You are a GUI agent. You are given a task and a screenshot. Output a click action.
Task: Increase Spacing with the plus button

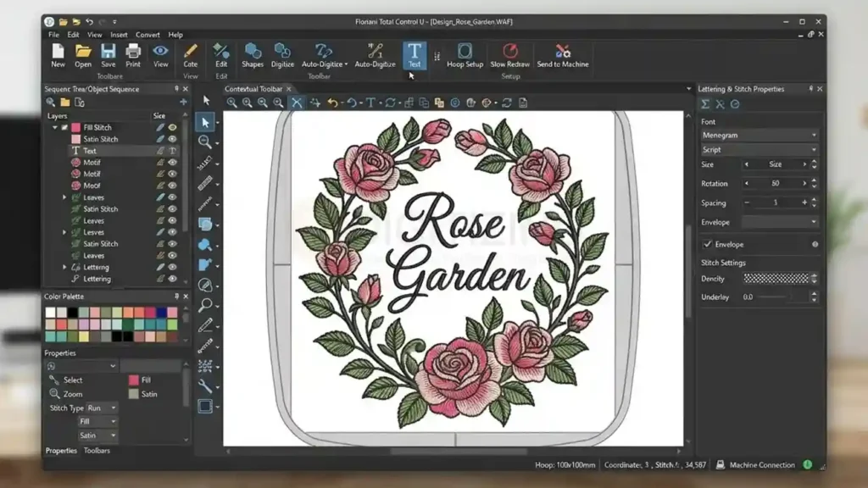pos(804,202)
